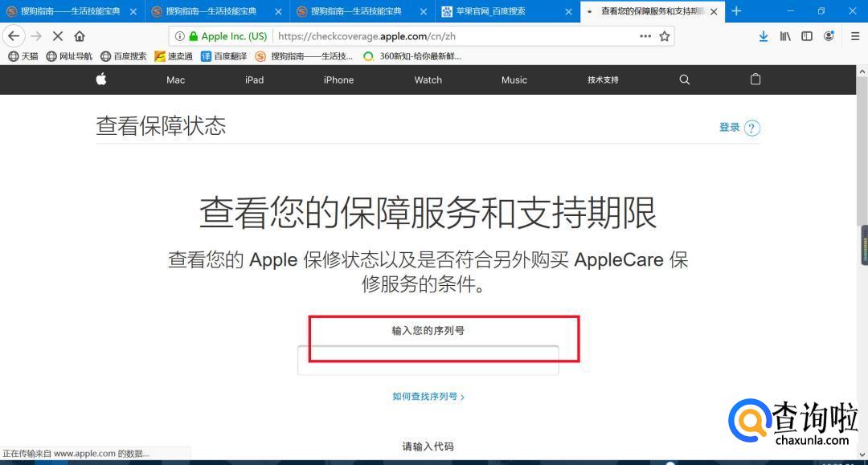Image resolution: width=868 pixels, height=465 pixels.
Task: Click the green padlock Apple Inc. (US) identity
Action: pos(227,36)
